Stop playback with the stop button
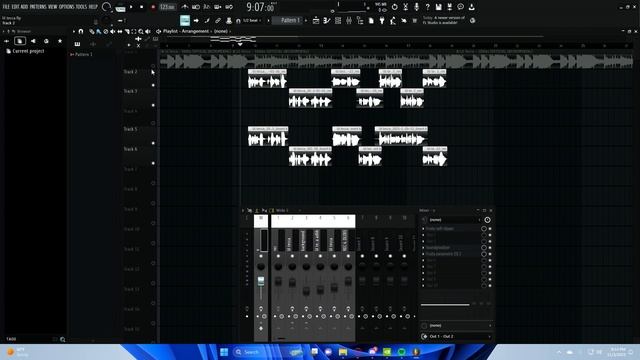Viewport: 640px width, 360px height. (142, 7)
